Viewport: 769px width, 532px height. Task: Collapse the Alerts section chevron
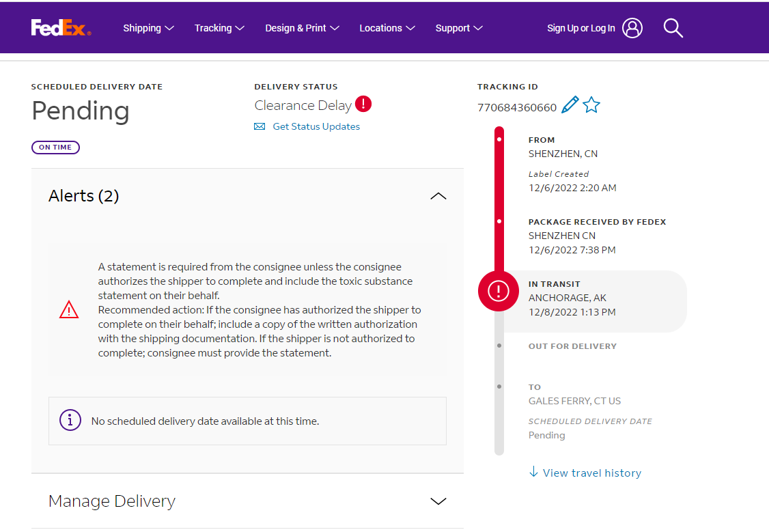[438, 196]
